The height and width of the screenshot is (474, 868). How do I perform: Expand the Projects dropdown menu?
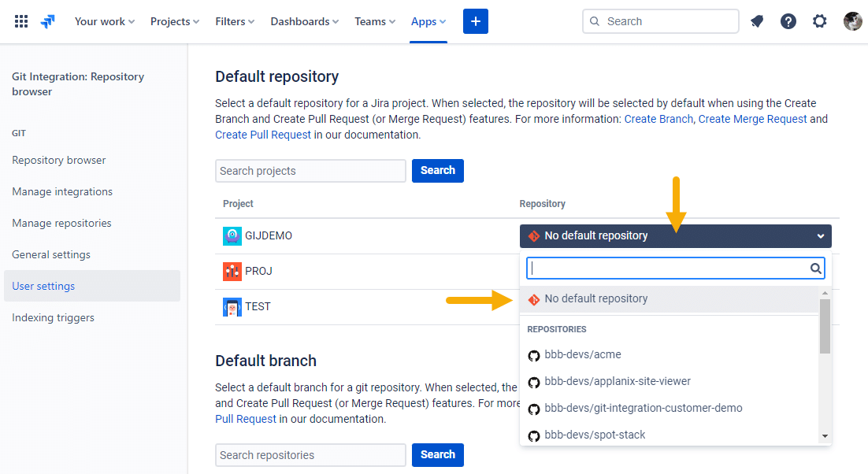click(x=174, y=21)
